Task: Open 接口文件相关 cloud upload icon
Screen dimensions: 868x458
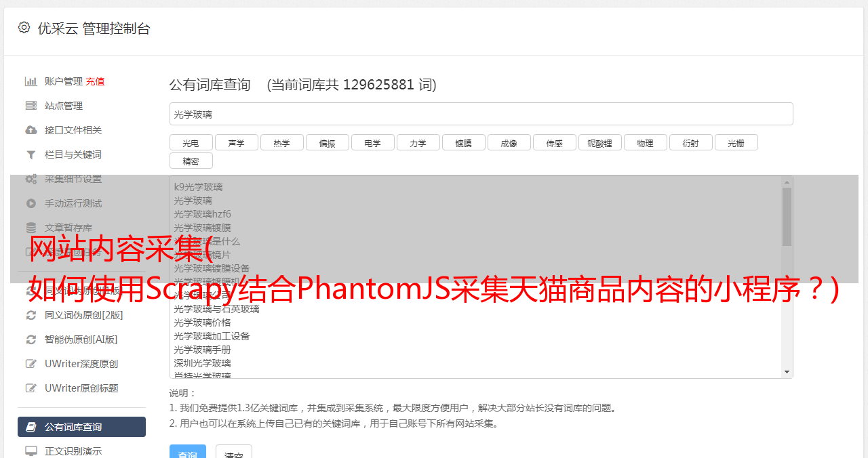Action: 31,130
